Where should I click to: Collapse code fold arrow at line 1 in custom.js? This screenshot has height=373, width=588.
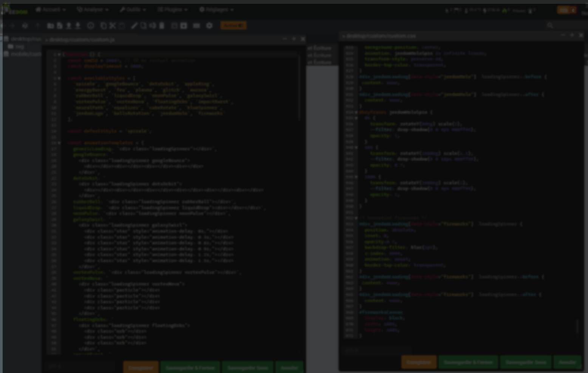pos(59,54)
